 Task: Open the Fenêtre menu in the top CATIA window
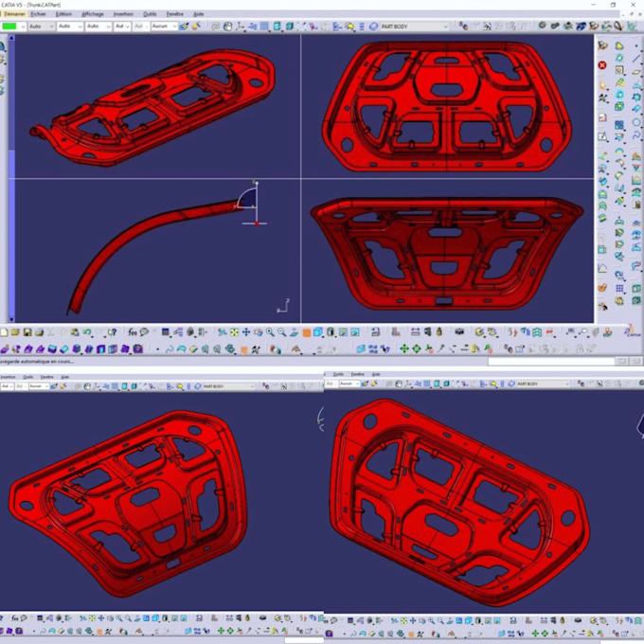click(x=174, y=14)
